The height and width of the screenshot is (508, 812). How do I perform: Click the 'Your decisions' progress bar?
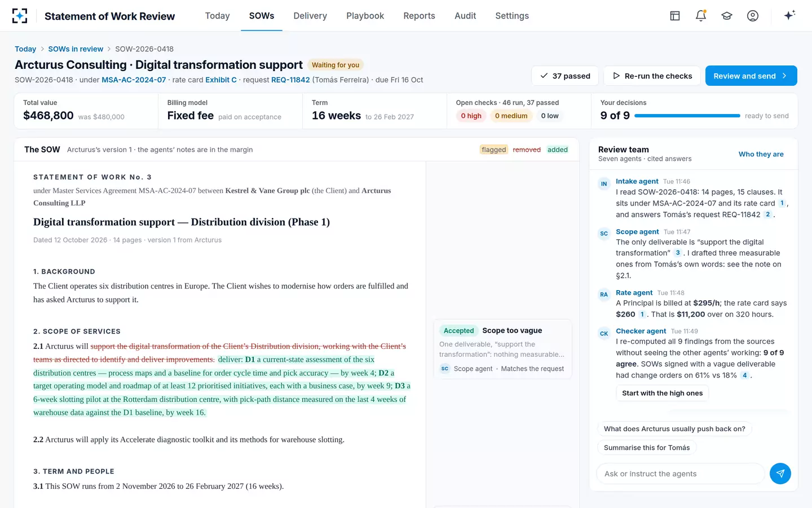(x=687, y=116)
